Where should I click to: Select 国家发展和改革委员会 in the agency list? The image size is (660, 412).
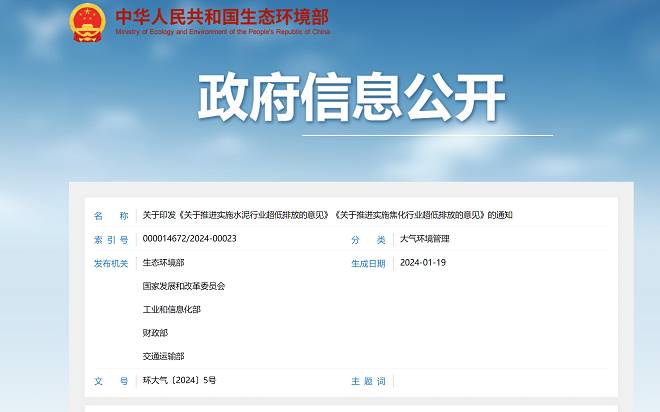click(184, 286)
